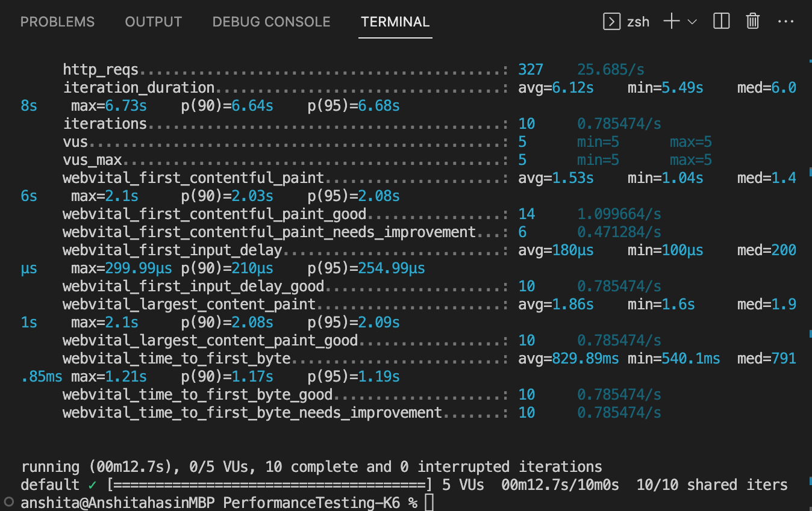Select the default test progress line
812x511 pixels.
pyautogui.click(x=301, y=485)
